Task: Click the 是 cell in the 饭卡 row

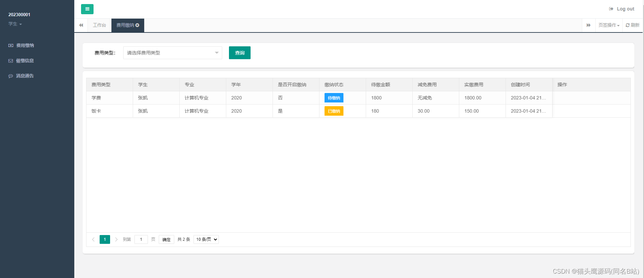Action: 296,111
